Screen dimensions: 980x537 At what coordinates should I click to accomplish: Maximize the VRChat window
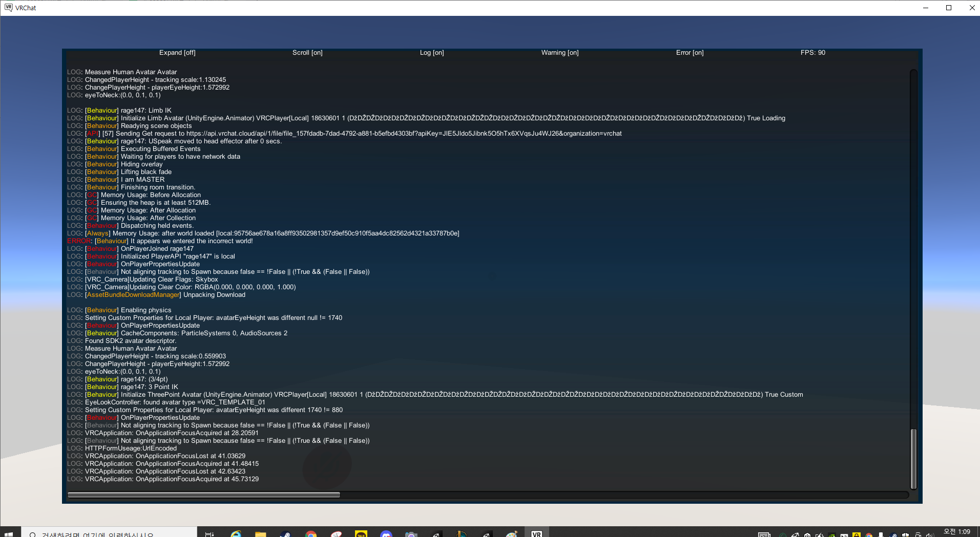949,8
